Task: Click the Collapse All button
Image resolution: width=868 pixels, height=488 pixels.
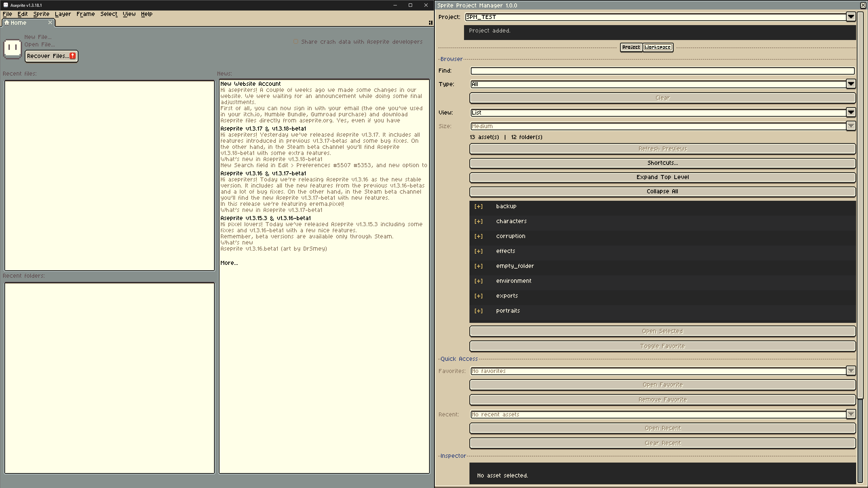Action: [x=662, y=192]
